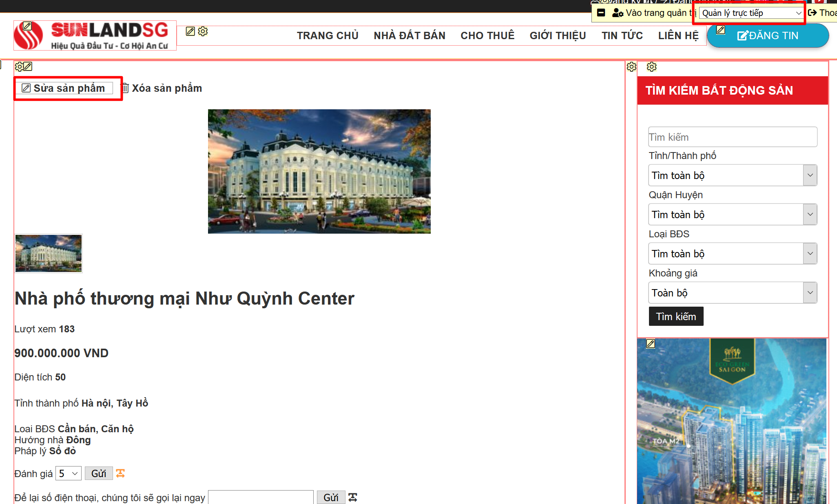Open the Quản lý trực tiếp dropdown
Screen dimensions: 837x504
752,13
